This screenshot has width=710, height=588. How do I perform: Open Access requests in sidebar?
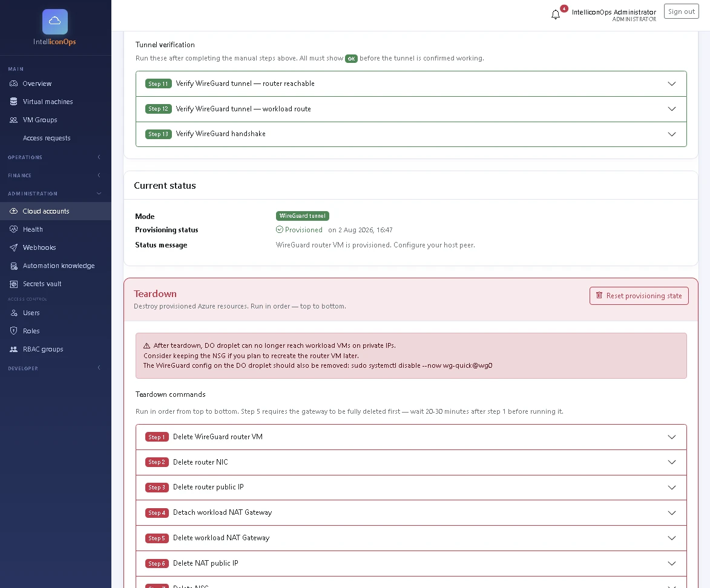55,138
